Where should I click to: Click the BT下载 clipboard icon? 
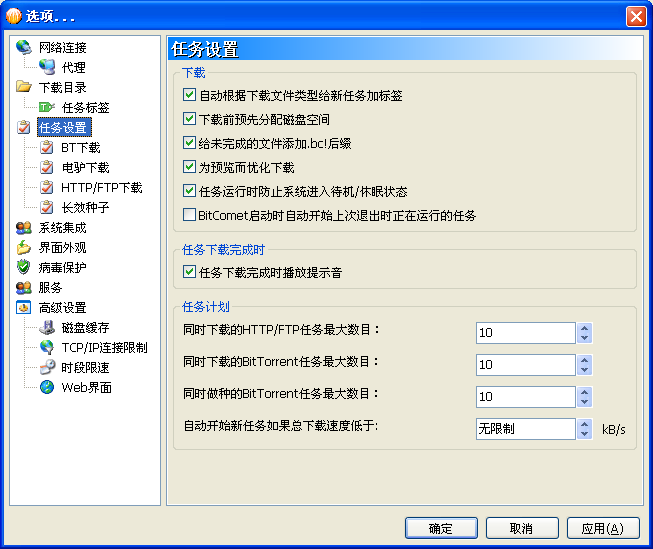pos(47,147)
